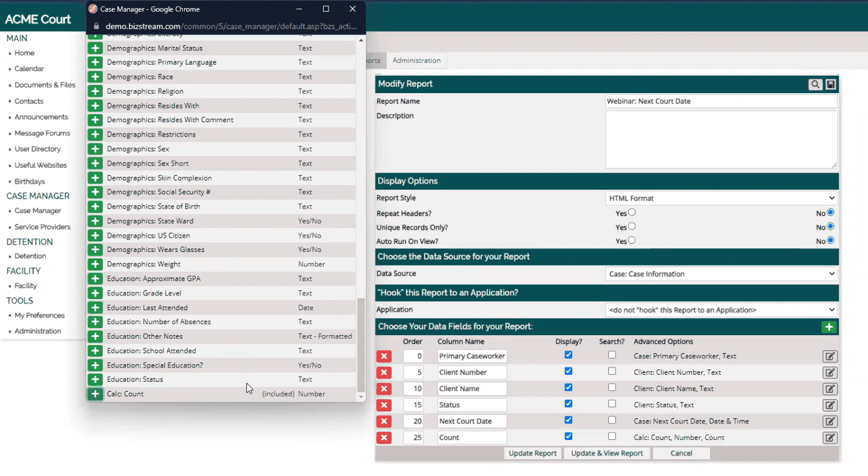Add the Calc: Count field
The height and width of the screenshot is (476, 868).
tap(95, 394)
